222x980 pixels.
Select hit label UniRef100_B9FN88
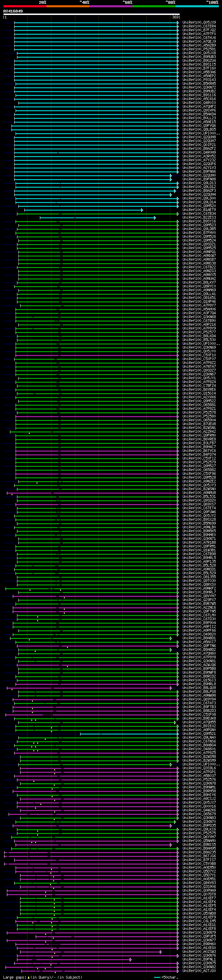tap(199, 179)
